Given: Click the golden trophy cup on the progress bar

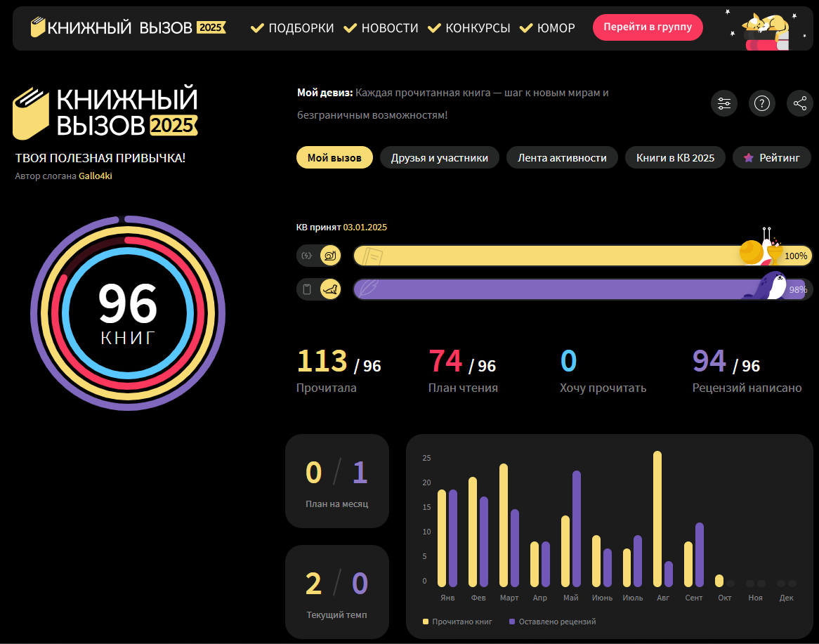Looking at the screenshot, I should click(x=775, y=254).
